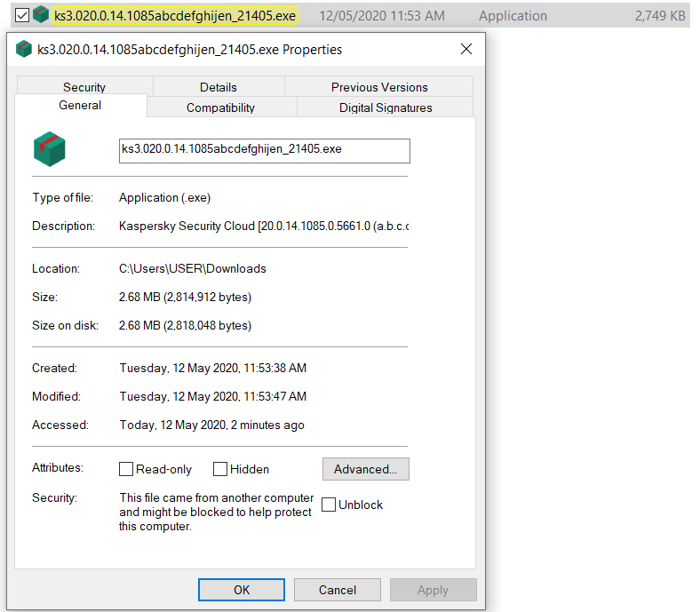Go to the Digital Signatures tab
Viewport: 700px width, 612px height.
click(386, 107)
